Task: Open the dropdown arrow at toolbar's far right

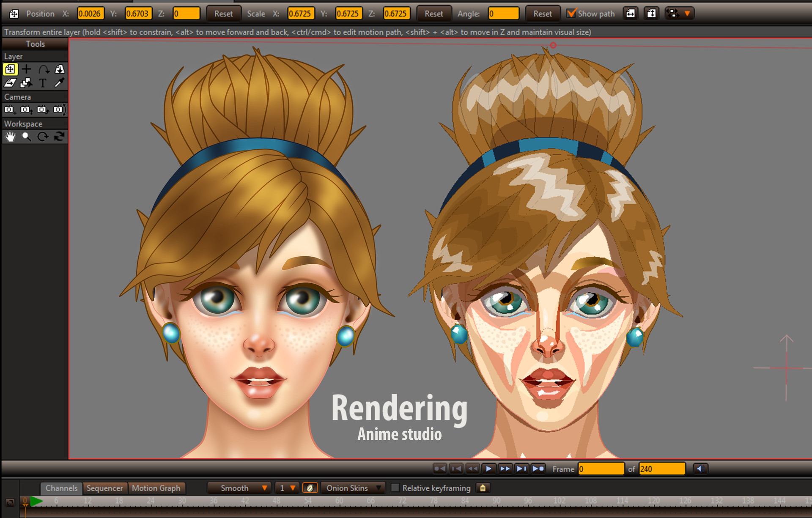Action: pyautogui.click(x=687, y=13)
